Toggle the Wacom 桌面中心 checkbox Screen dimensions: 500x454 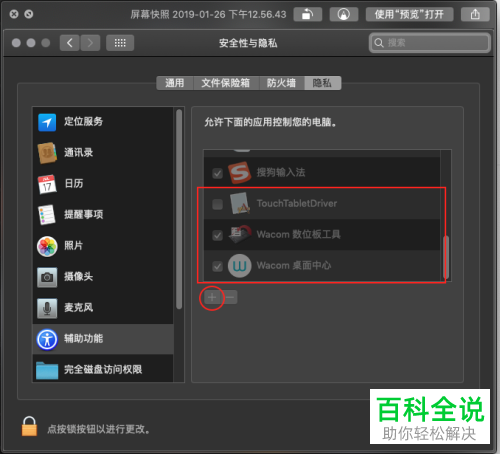click(x=217, y=266)
